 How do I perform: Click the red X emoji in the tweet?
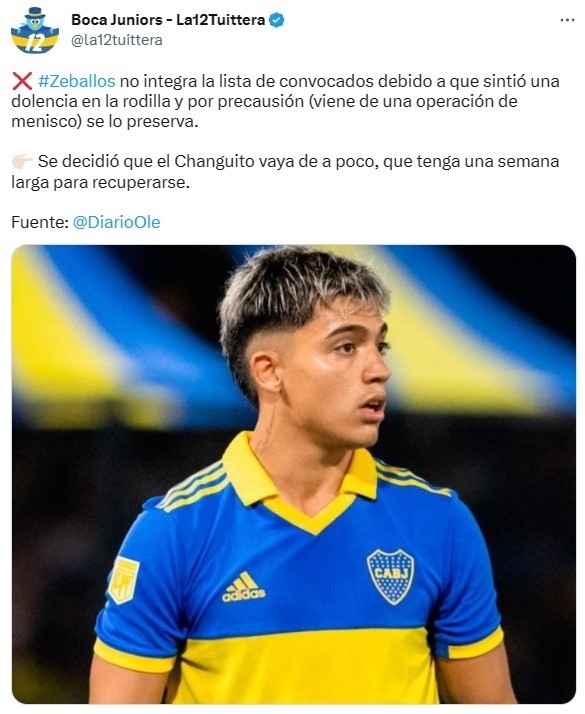coord(22,82)
